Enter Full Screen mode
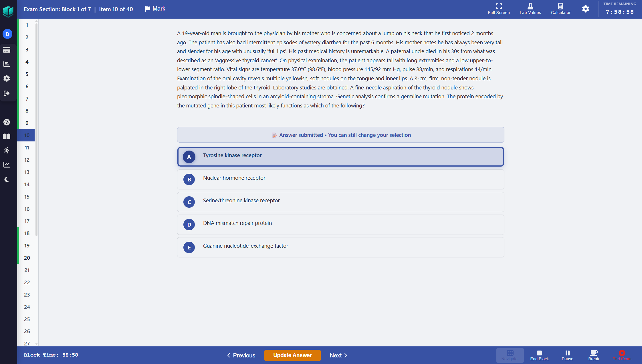Screen dimensions: 642x364 click(499, 9)
